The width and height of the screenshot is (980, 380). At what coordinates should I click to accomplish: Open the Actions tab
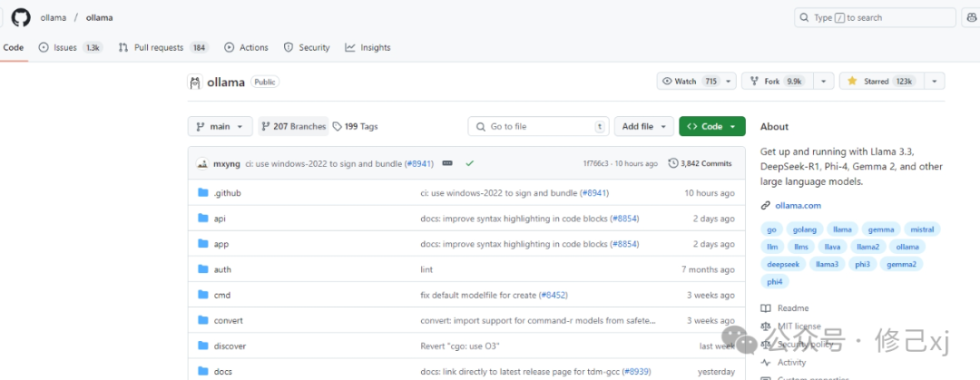pos(246,47)
